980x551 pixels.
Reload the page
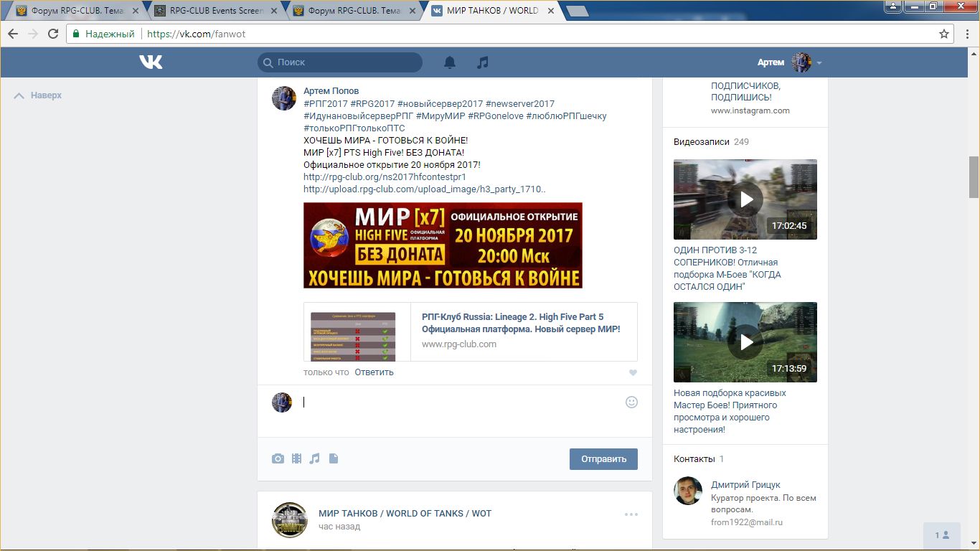tap(53, 34)
